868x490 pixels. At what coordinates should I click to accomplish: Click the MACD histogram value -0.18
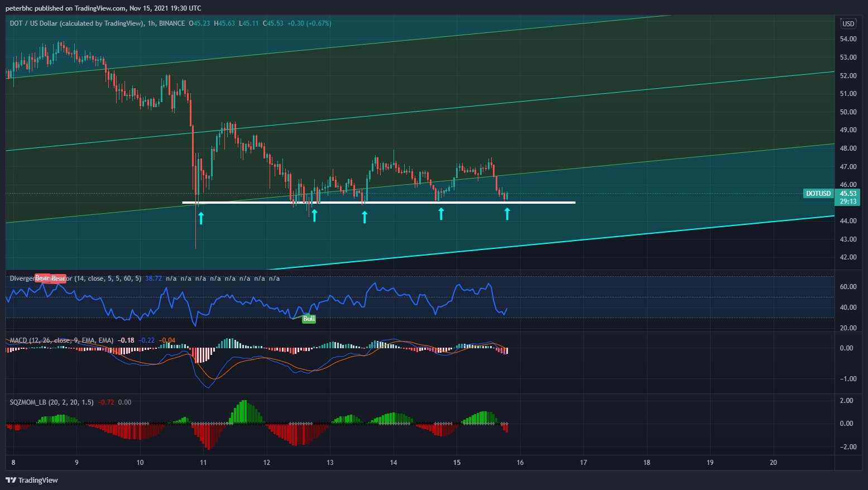[126, 340]
